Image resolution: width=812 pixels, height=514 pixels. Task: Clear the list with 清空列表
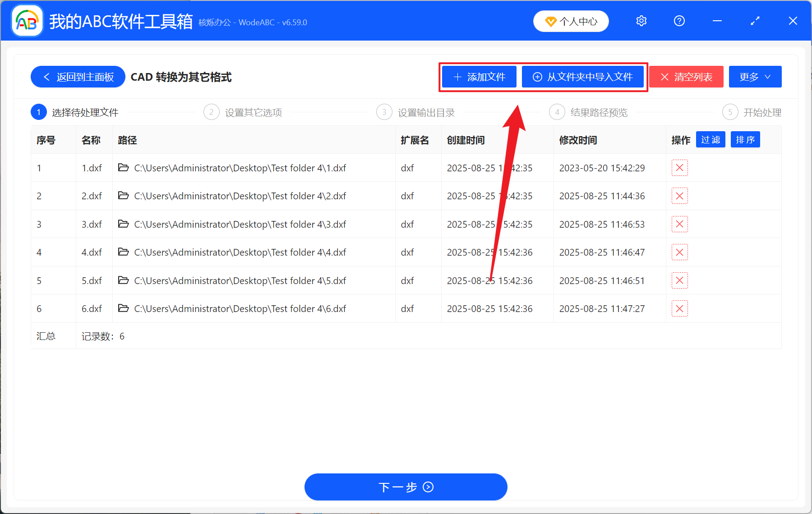point(686,77)
